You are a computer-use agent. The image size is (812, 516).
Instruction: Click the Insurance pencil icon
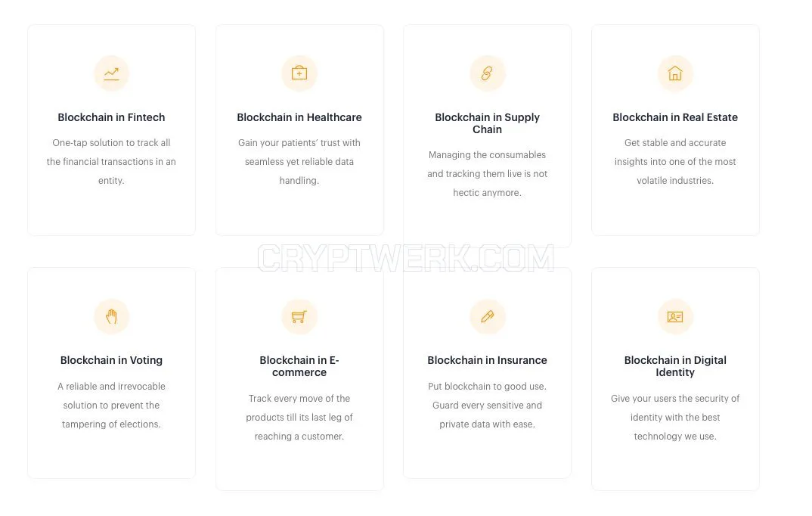tap(488, 316)
